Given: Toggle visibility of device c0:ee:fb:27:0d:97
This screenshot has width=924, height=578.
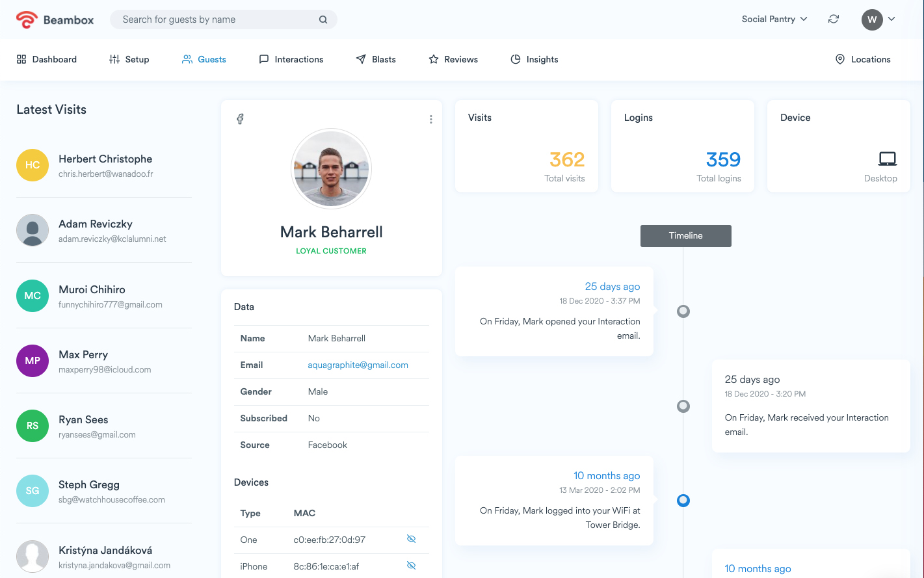Looking at the screenshot, I should [x=411, y=539].
